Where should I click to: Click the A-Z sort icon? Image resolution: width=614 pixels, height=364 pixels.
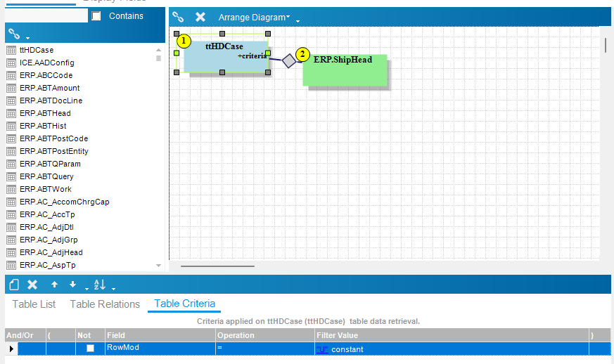[x=99, y=285]
